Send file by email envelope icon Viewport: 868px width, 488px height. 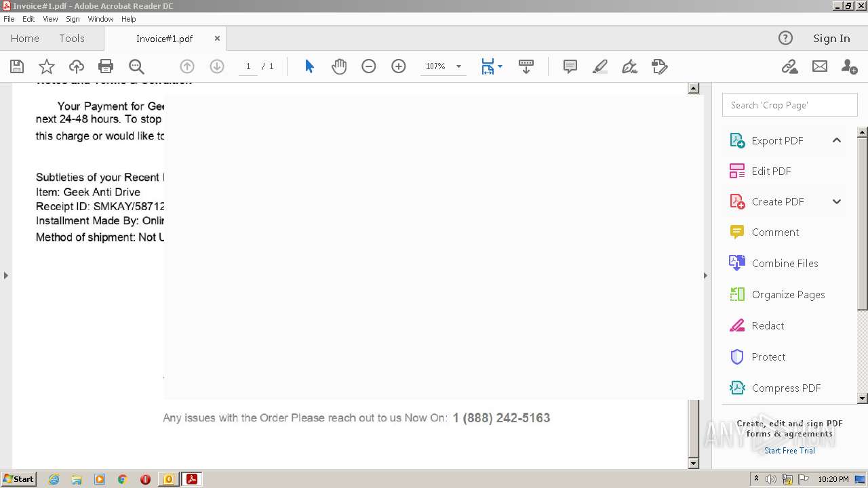pyautogui.click(x=820, y=66)
